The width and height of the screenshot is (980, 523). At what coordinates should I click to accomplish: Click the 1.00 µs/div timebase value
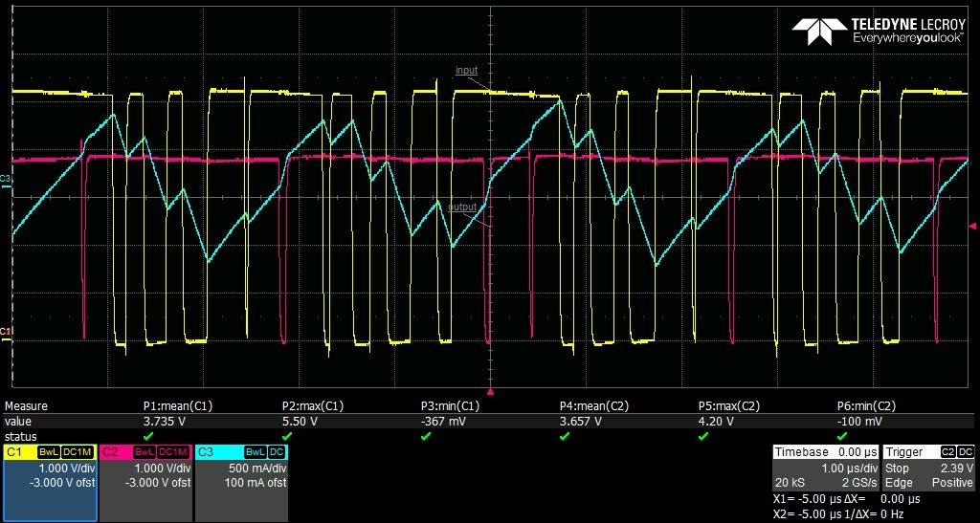point(848,468)
